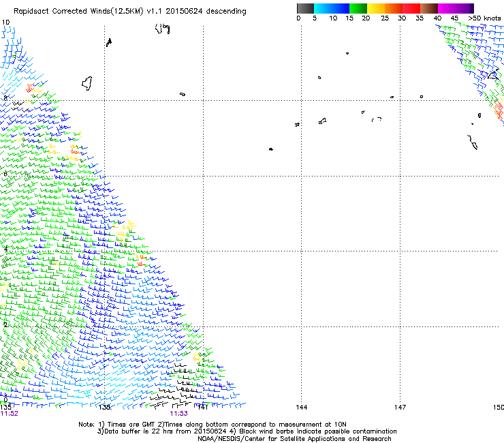This screenshot has width=504, height=443.
Task: Click the latitude '8' axis label
Action: 5,98
